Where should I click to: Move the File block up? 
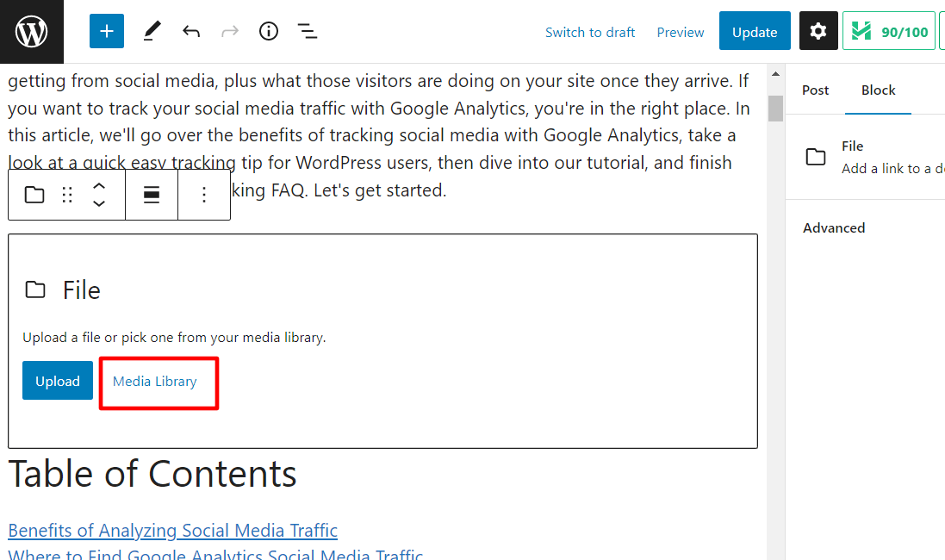[x=99, y=184]
